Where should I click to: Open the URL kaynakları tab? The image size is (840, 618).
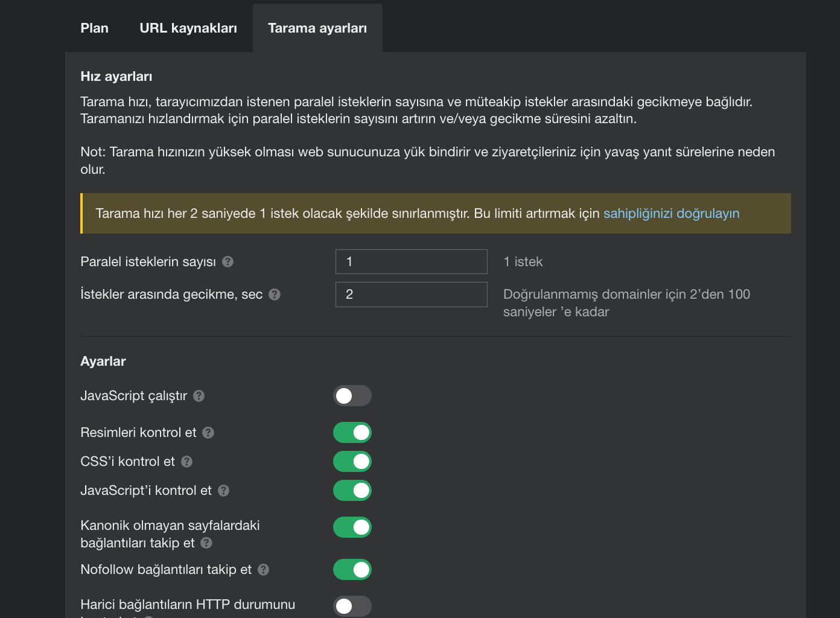coord(188,28)
